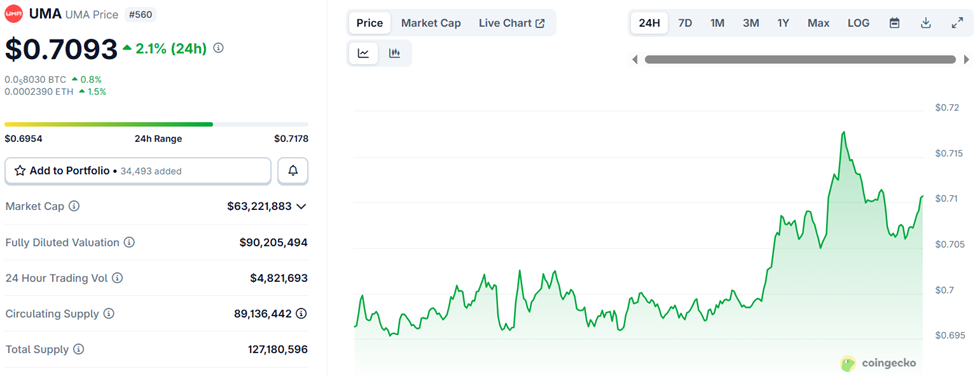Click the $90,205,494 valuation value
The height and width of the screenshot is (376, 975).
pyautogui.click(x=274, y=242)
